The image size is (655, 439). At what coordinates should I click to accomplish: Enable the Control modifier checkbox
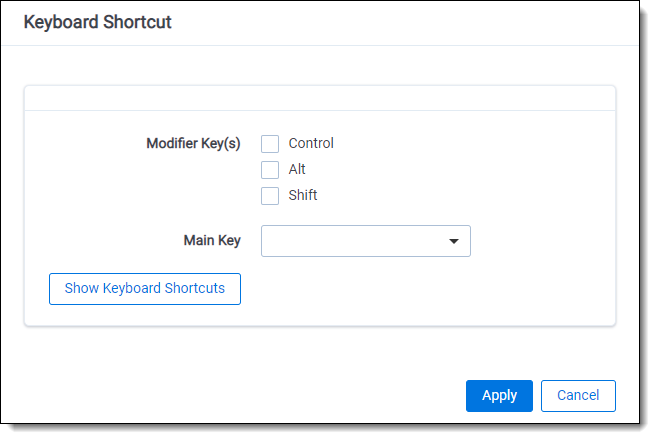270,144
